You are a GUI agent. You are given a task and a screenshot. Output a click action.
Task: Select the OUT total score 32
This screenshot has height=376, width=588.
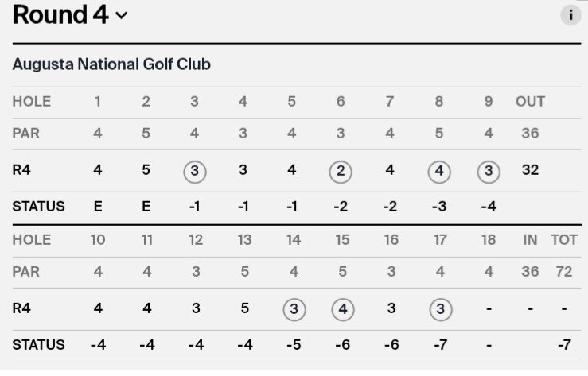[x=530, y=170]
